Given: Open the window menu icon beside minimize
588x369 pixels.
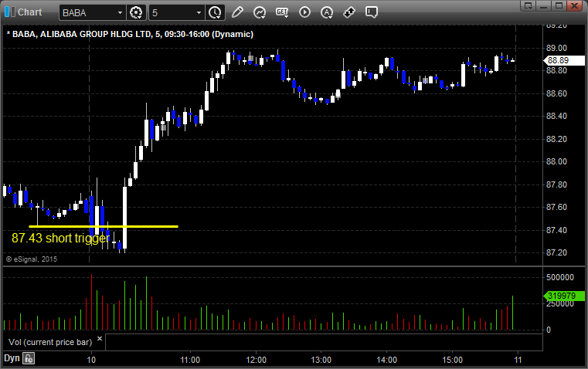Looking at the screenshot, I should click(529, 5).
